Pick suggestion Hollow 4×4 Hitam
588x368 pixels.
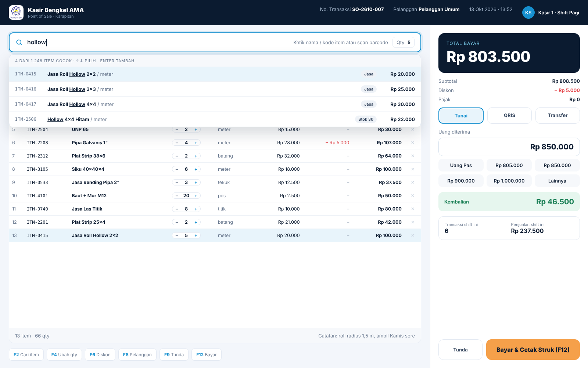tap(215, 119)
